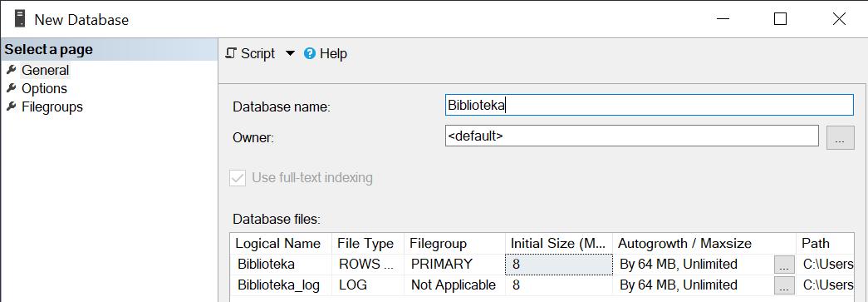Viewport: 868px width, 302px height.
Task: Open the Script dropdown arrow
Action: tap(290, 54)
